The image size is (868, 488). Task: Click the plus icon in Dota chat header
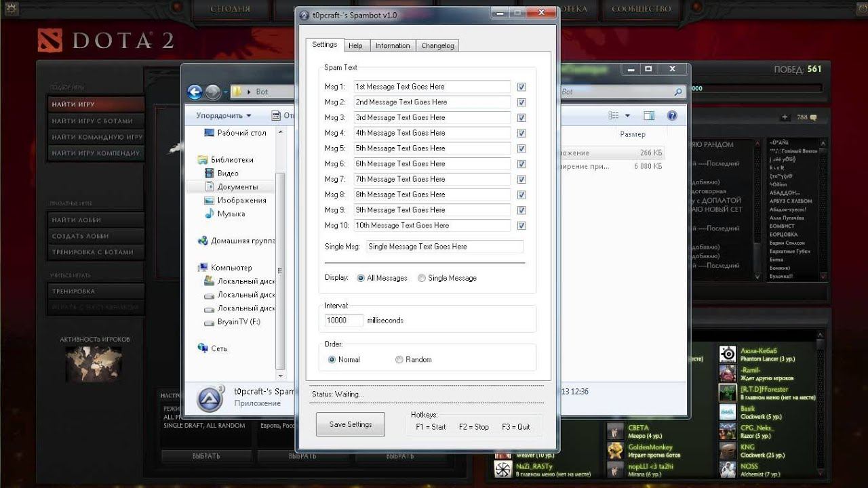pyautogui.click(x=785, y=117)
